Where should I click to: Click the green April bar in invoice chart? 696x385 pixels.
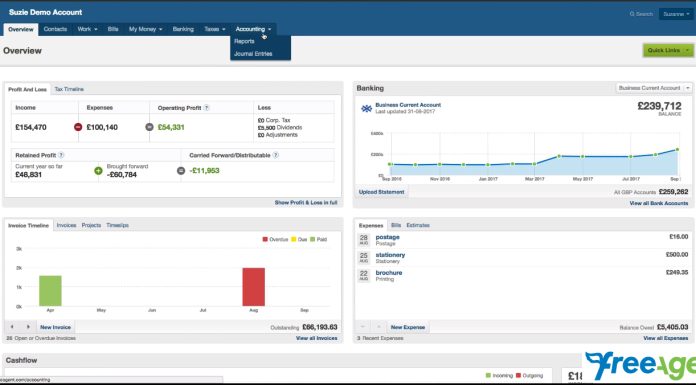coord(50,291)
